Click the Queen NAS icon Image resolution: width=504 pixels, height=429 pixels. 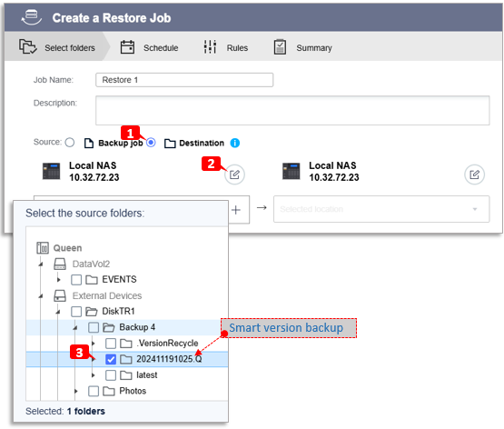43,248
